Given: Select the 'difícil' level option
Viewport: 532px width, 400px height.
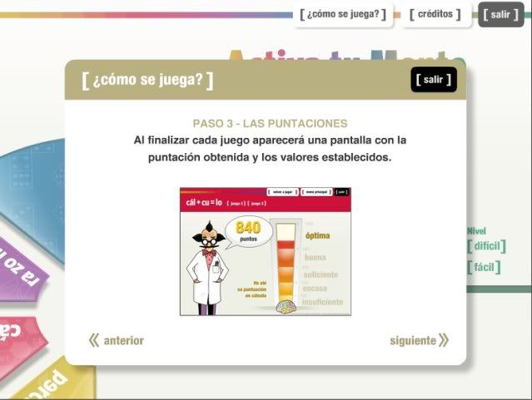Looking at the screenshot, I should click(x=486, y=246).
